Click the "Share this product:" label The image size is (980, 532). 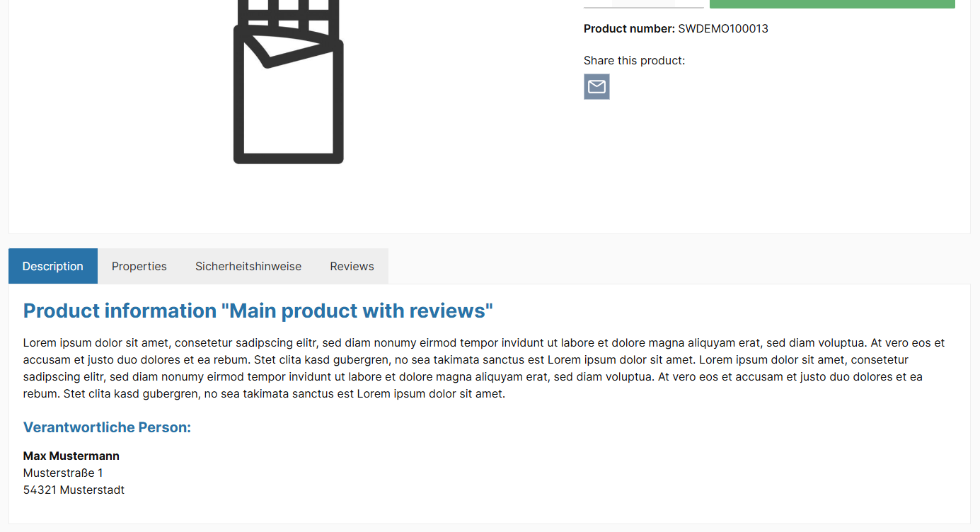click(x=634, y=61)
